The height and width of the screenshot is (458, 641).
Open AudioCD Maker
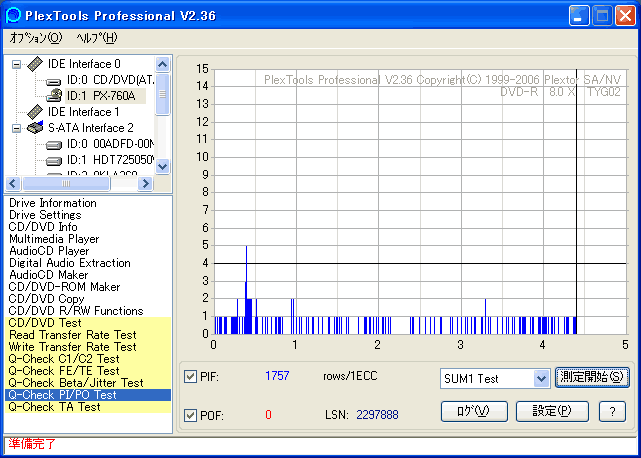[49, 275]
